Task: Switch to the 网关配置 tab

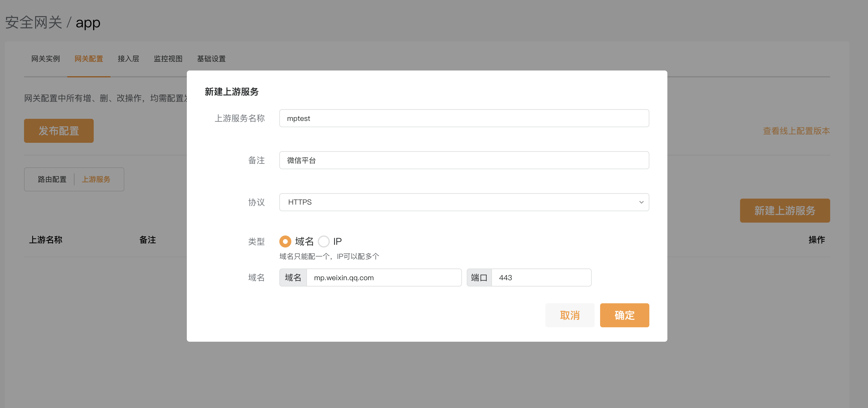Action: point(89,59)
